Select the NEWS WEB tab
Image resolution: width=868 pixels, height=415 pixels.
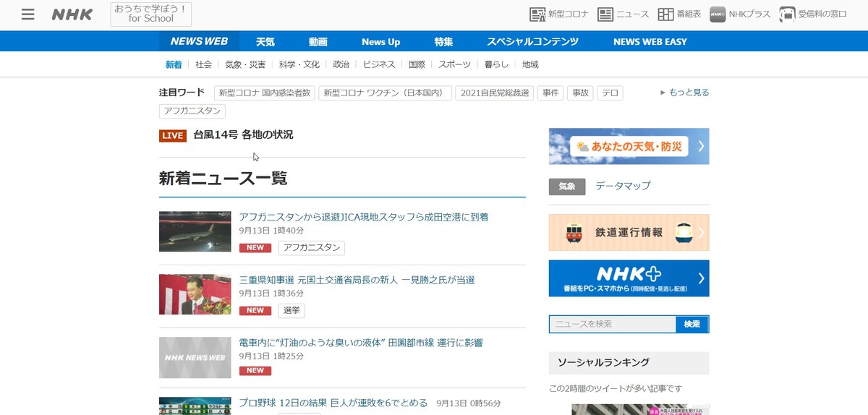click(x=199, y=41)
